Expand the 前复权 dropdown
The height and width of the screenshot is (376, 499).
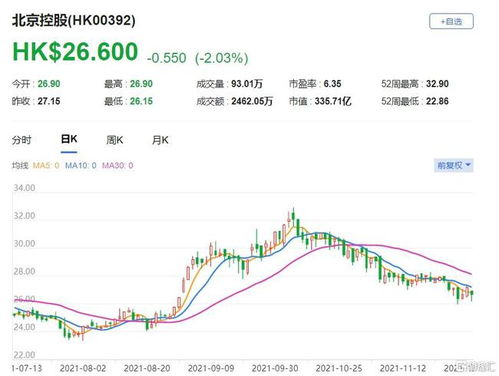[453, 165]
